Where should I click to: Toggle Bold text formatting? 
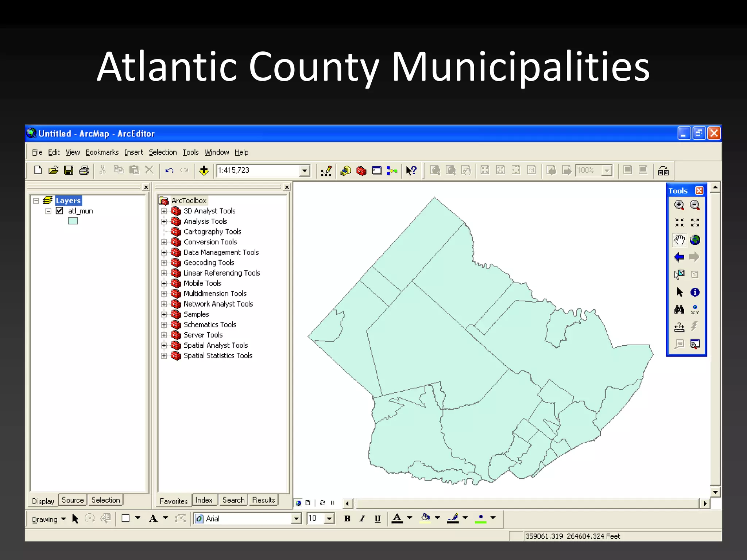[x=347, y=518]
